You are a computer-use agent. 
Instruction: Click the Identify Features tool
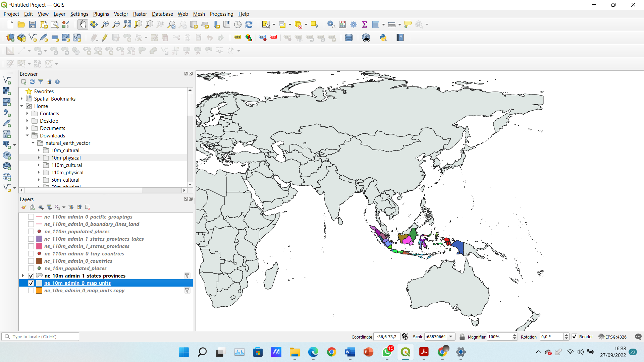(331, 24)
